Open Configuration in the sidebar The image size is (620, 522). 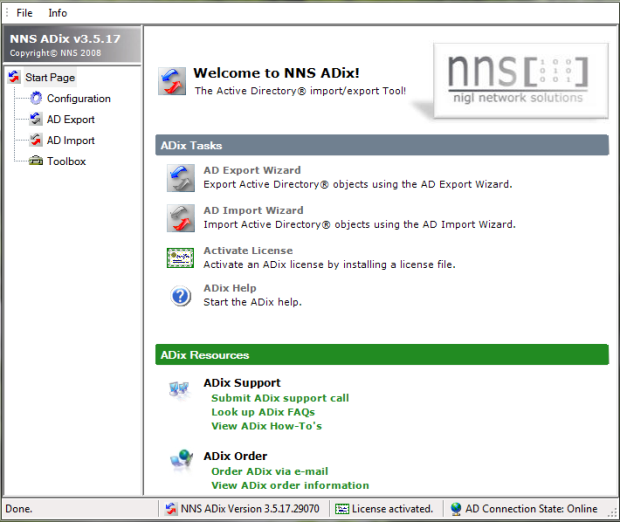point(79,98)
